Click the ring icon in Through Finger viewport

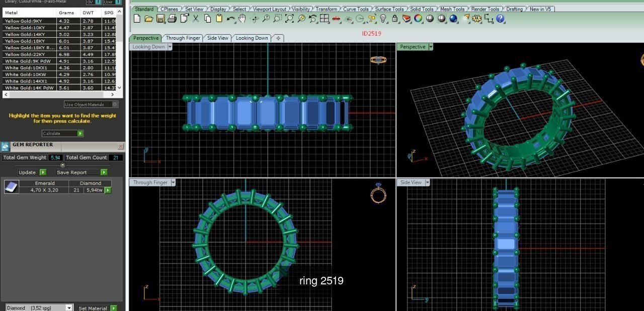click(x=378, y=193)
